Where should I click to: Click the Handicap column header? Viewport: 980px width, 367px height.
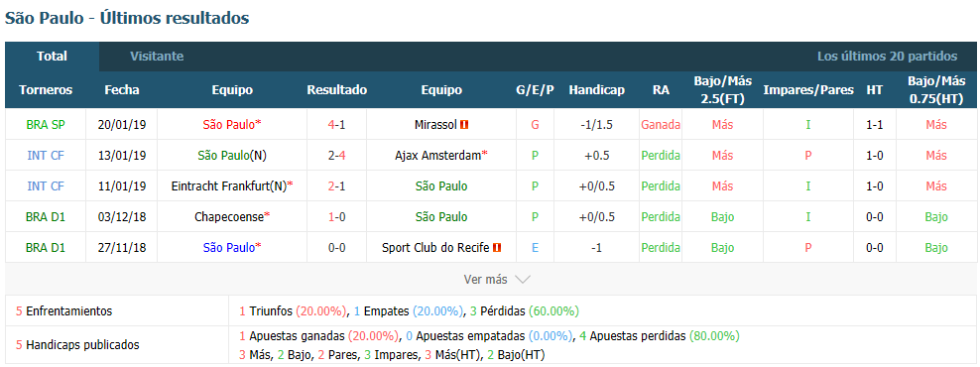point(596,90)
